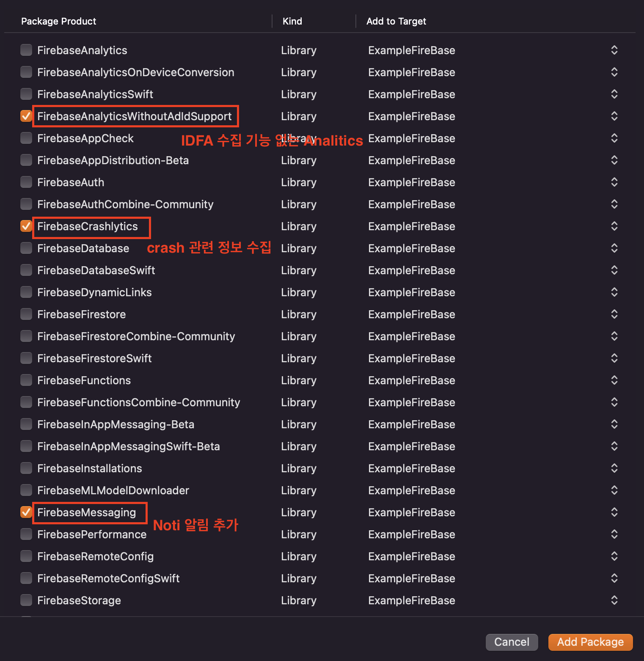Enable the FirebaseInstallations checkbox
The height and width of the screenshot is (661, 644).
click(x=26, y=468)
